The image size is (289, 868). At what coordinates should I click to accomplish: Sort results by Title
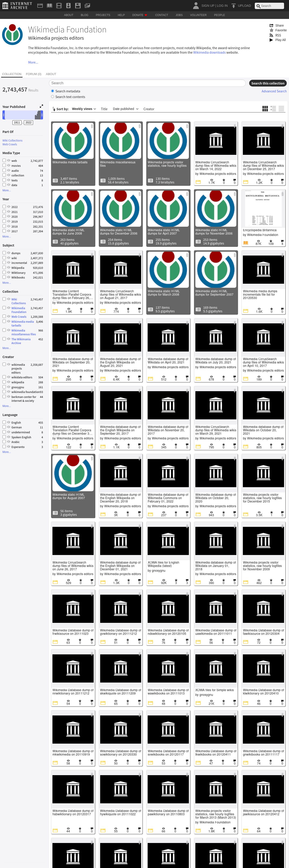point(104,109)
